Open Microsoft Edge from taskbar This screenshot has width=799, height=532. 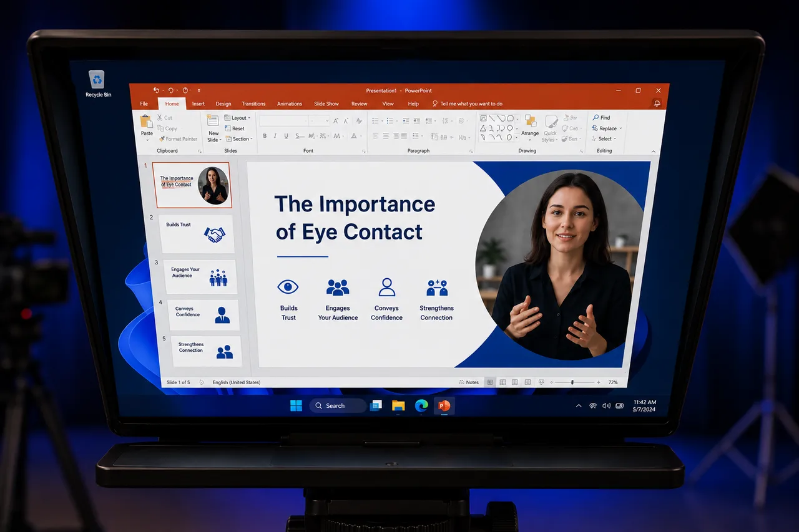point(421,405)
